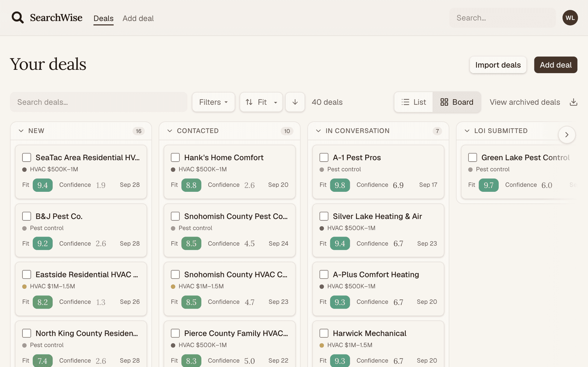Click the 9.7 fit badge on Green Lake Pest Control
588x367 pixels.
[488, 185]
